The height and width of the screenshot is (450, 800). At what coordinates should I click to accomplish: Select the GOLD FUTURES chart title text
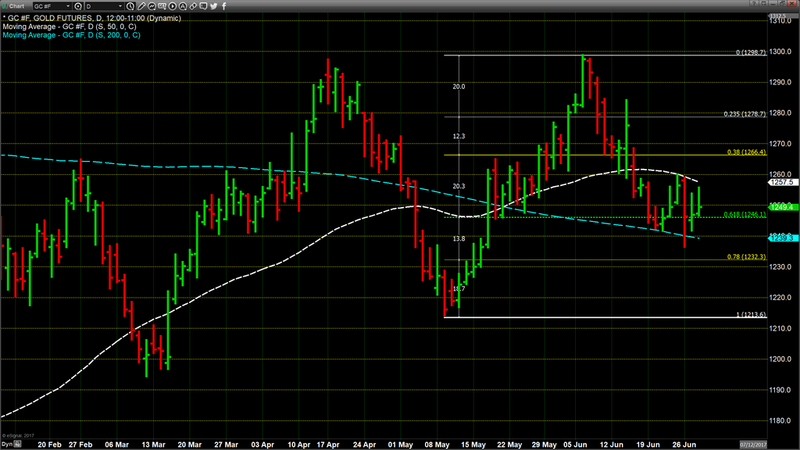tap(91, 18)
